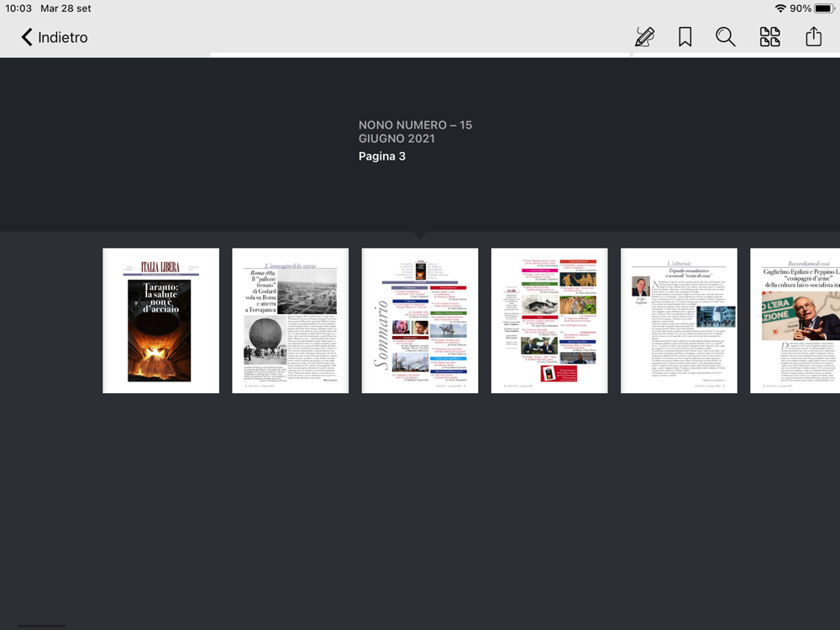Image resolution: width=840 pixels, height=630 pixels.
Task: Open the second summary page with tiger photo
Action: 549,320
